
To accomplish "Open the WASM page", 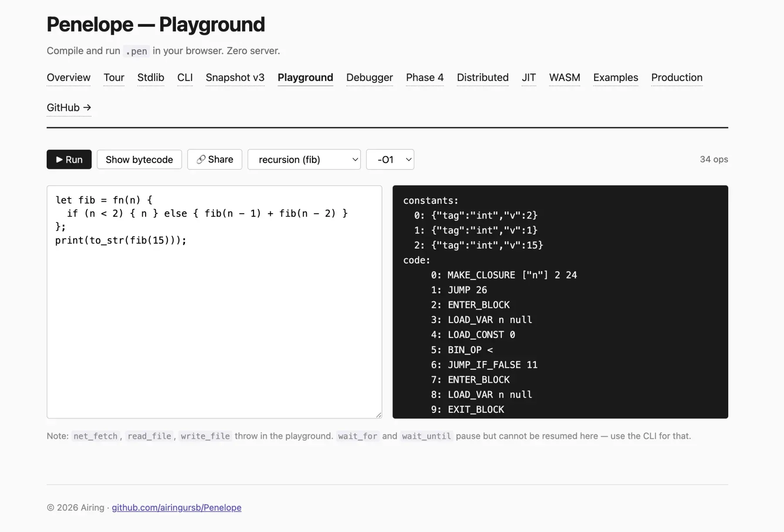I will [x=564, y=77].
